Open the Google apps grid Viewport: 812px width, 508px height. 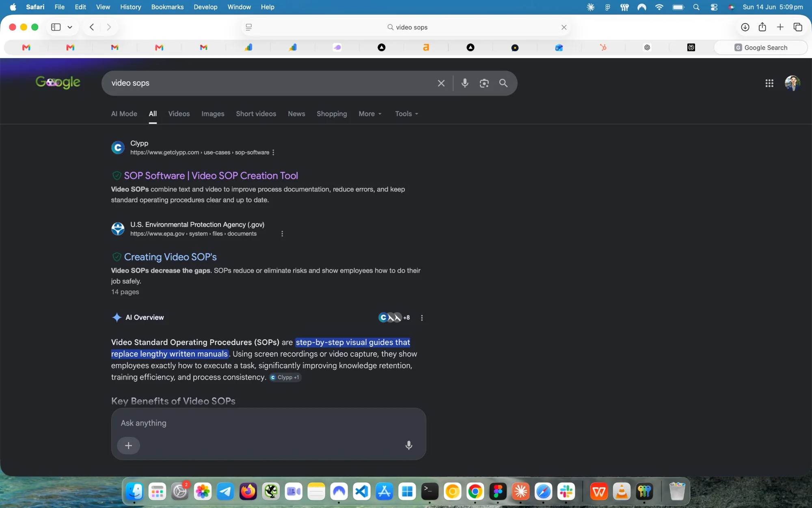pos(769,83)
